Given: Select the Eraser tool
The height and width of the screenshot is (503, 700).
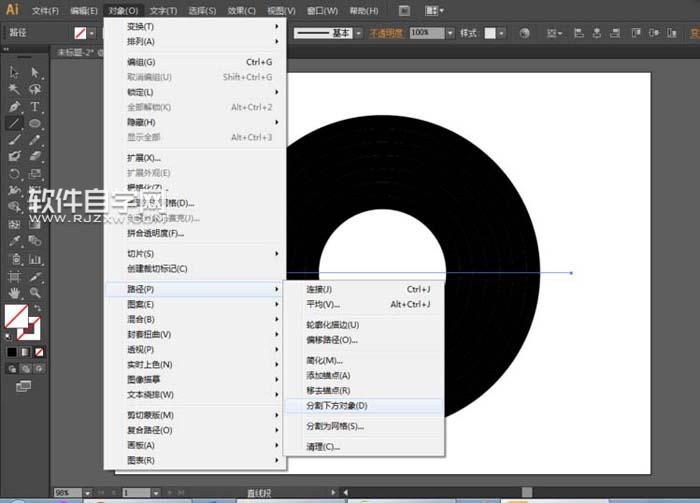Looking at the screenshot, I should (35, 156).
